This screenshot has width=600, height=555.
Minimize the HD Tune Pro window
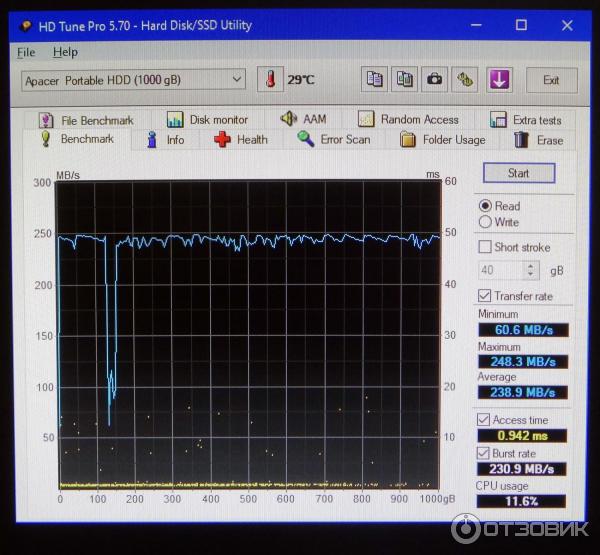[x=476, y=25]
